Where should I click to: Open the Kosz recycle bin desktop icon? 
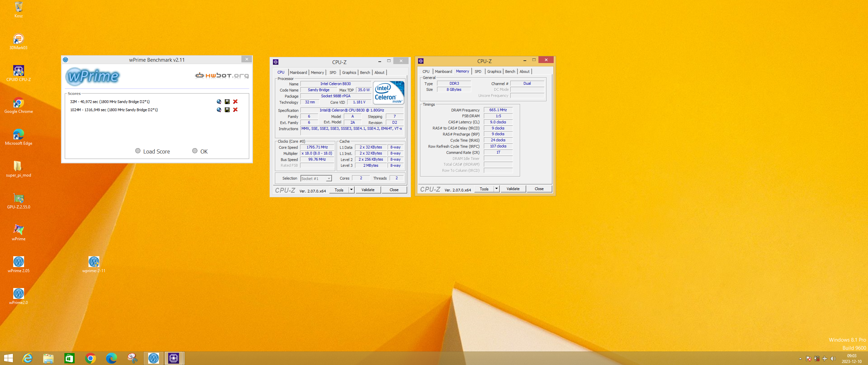(19, 10)
